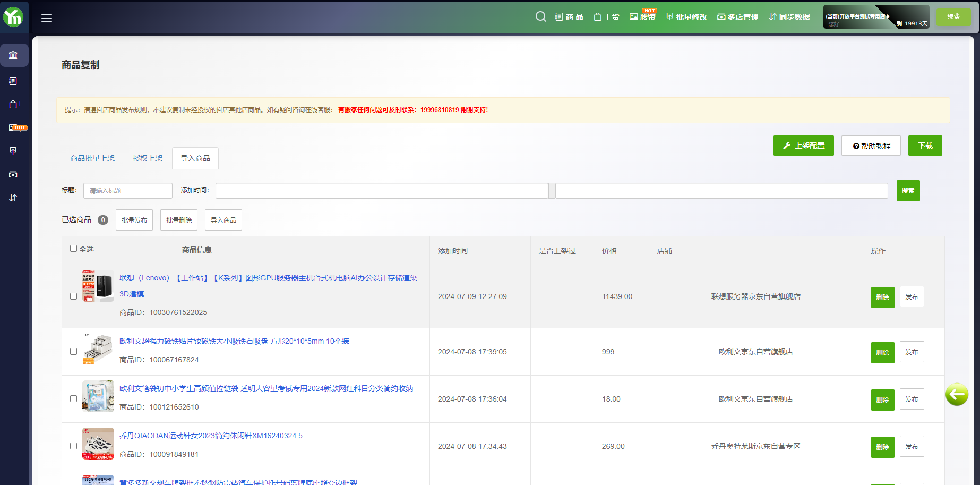Open the 添加时间 end date picker
This screenshot has height=485, width=980.
coord(721,191)
